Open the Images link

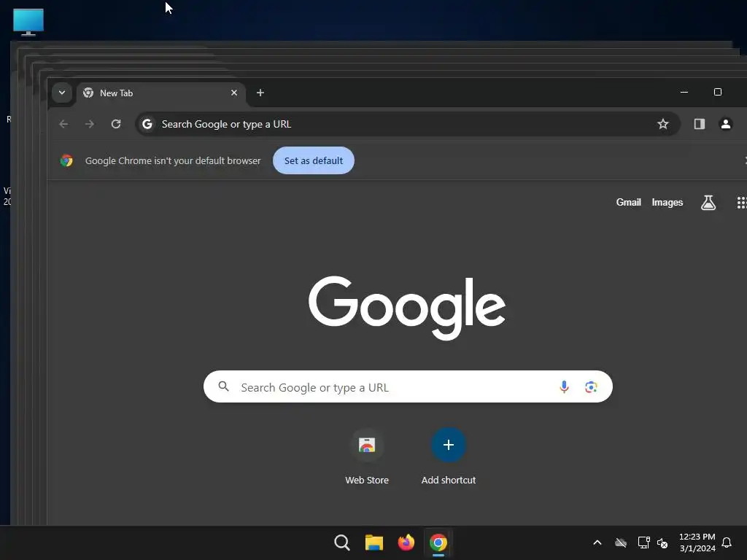[667, 203]
